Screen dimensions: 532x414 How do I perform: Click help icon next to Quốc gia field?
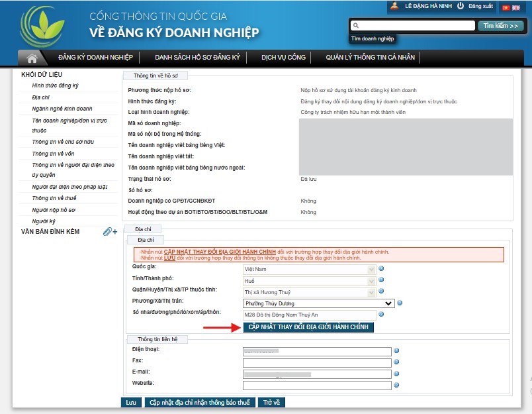tap(382, 269)
